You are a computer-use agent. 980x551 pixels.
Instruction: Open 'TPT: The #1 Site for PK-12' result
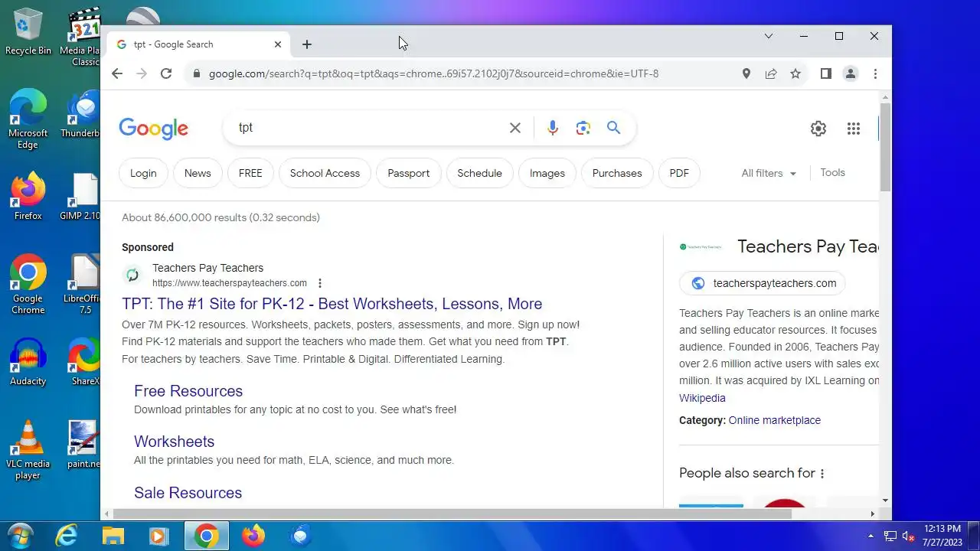point(332,304)
